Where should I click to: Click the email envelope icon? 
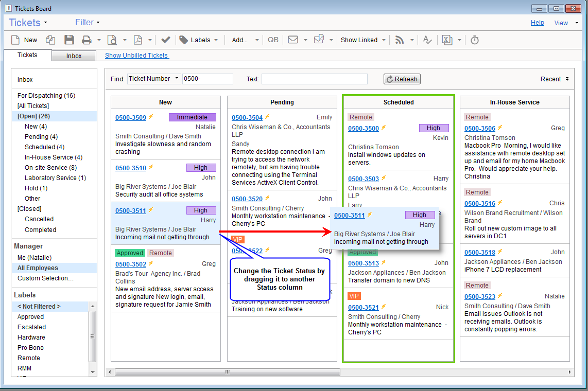pos(293,40)
